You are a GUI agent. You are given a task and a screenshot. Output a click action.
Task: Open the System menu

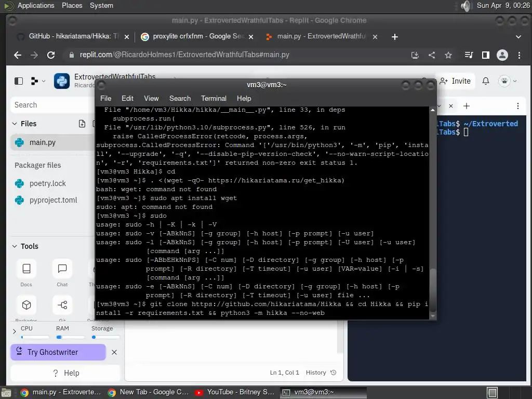[x=101, y=5]
